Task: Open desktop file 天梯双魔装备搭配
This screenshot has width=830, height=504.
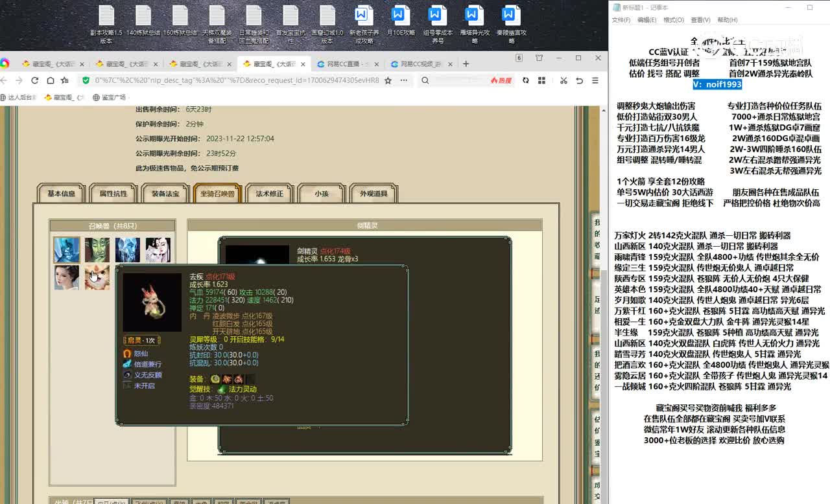Action: (x=217, y=25)
